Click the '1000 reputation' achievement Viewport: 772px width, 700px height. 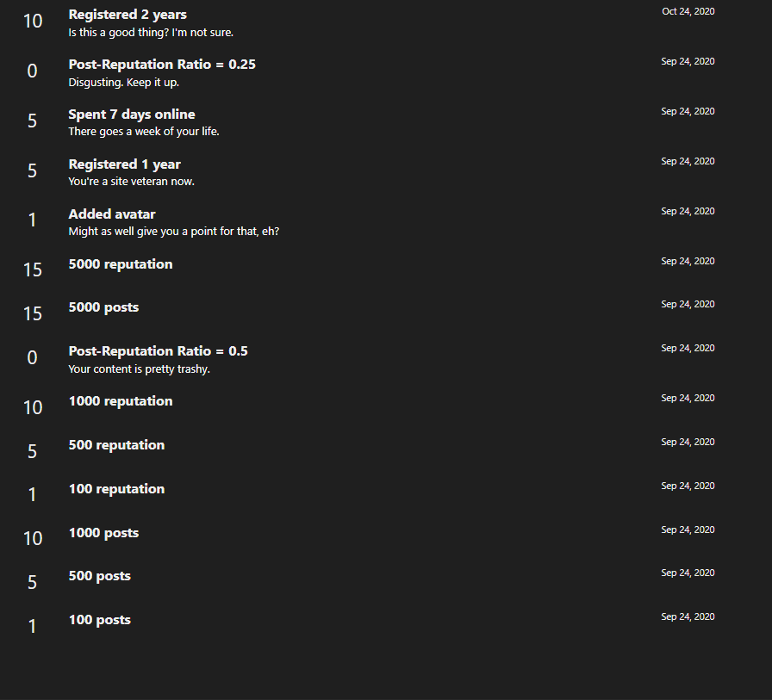(121, 401)
